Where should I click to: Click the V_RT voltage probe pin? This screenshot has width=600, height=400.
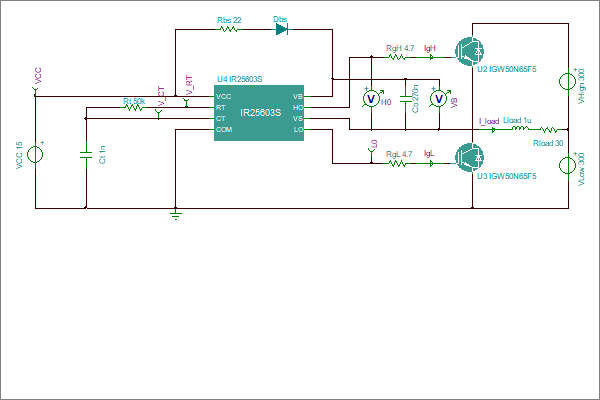[186, 103]
